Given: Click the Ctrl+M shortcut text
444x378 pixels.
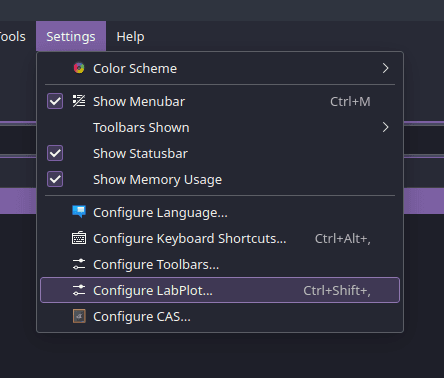Looking at the screenshot, I should point(350,101).
